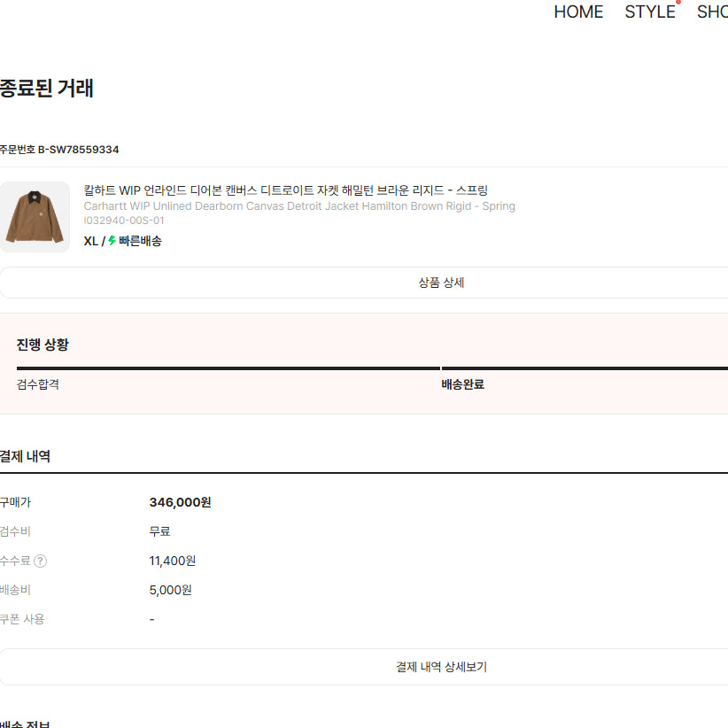728x728 pixels.
Task: Click the fee help question mark icon
Action: tap(41, 561)
